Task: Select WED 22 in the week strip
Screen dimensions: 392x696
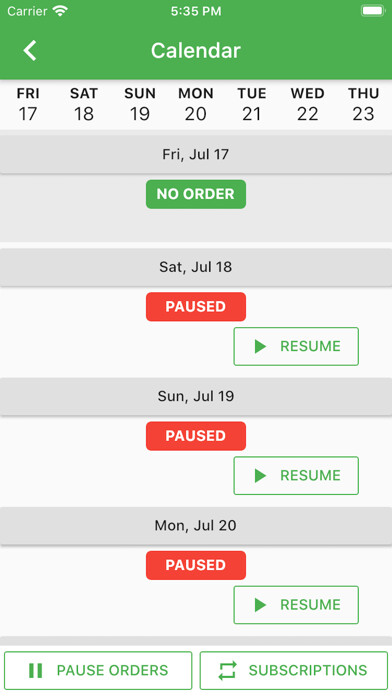Action: [x=308, y=104]
